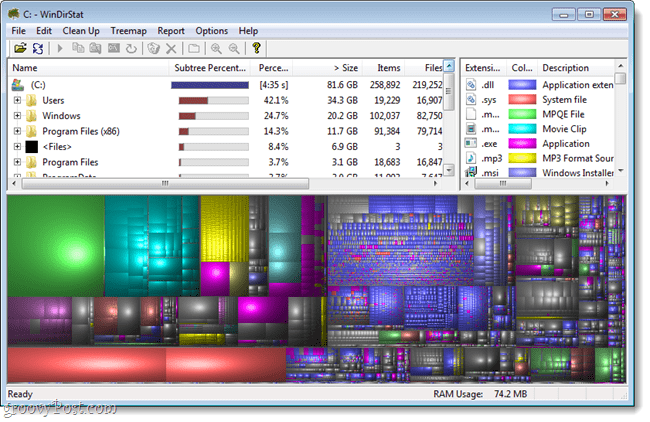Expand the <Files> tree node
Screen dimensions: 650x422
(x=17, y=146)
